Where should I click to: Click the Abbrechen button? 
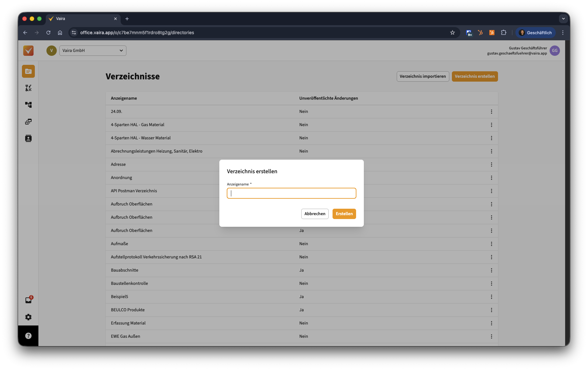tap(314, 214)
